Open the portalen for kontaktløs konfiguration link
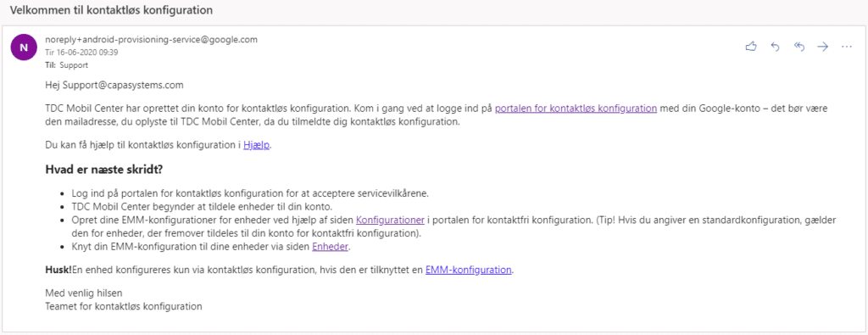868x335 pixels. [576, 109]
